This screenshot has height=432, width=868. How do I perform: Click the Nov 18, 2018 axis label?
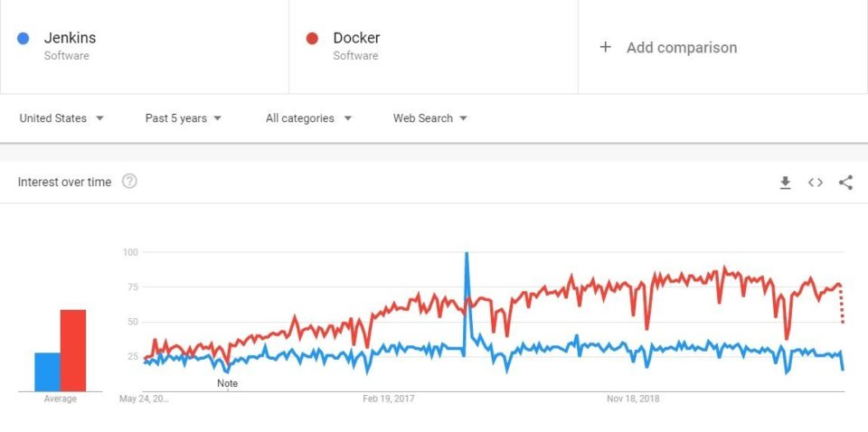point(633,399)
